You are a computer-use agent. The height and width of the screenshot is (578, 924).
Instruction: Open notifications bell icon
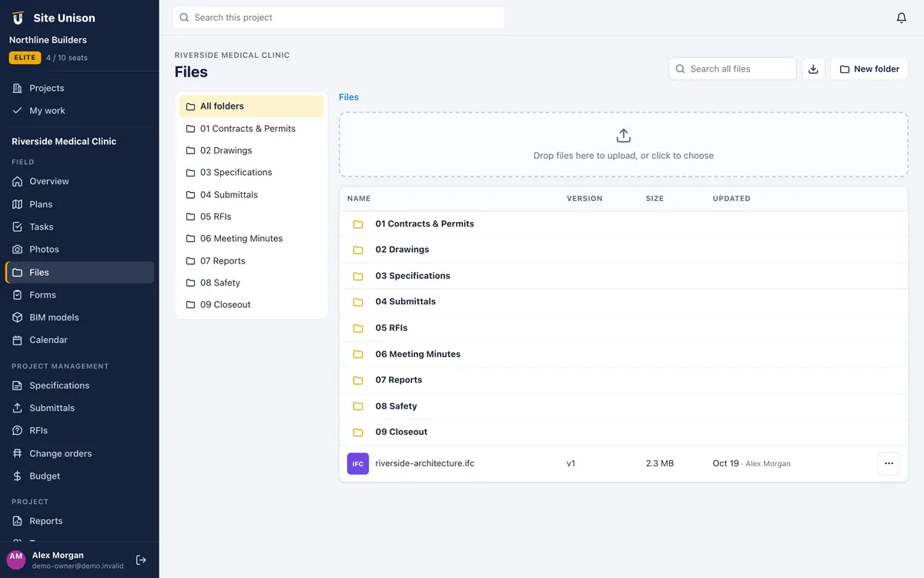tap(902, 18)
